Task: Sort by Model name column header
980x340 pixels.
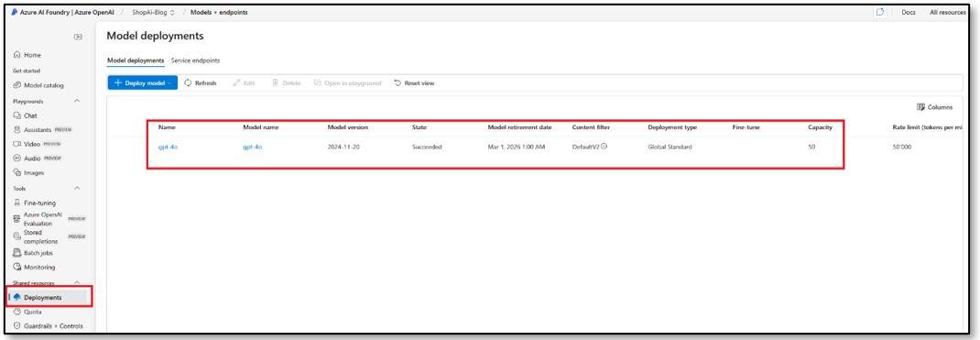Action: coord(261,126)
